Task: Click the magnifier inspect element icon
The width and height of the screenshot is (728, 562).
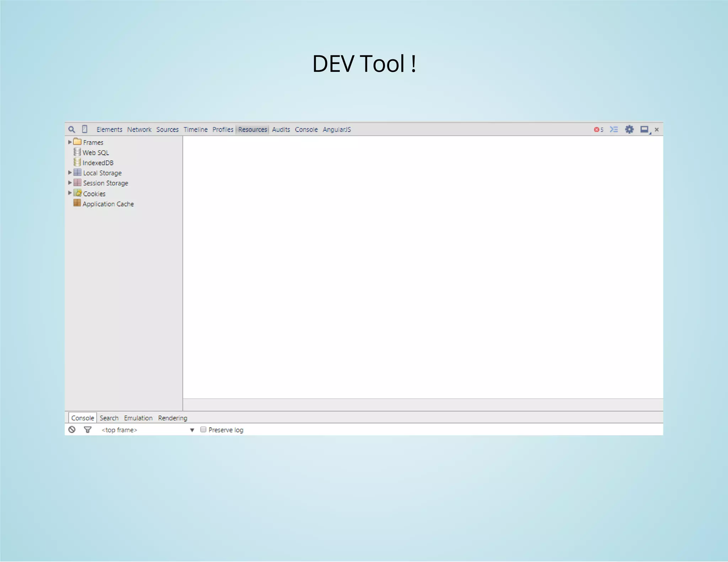Action: [72, 130]
